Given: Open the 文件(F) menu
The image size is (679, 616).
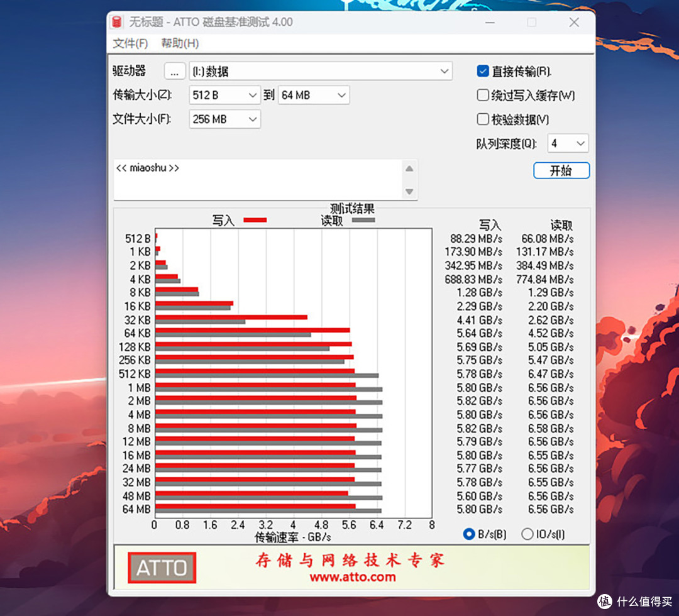Looking at the screenshot, I should 130,43.
